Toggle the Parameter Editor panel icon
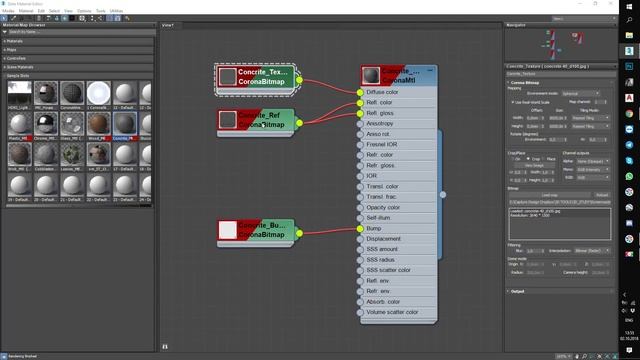The width and height of the screenshot is (640, 360). click(118, 18)
